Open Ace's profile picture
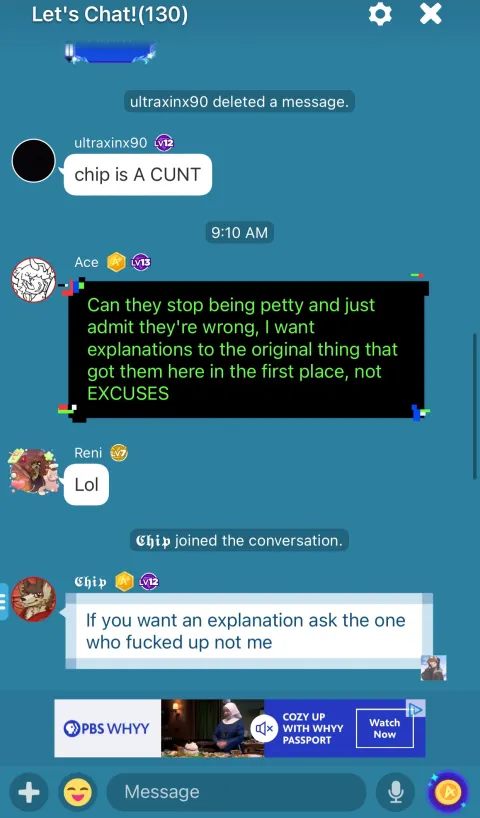 coord(33,280)
